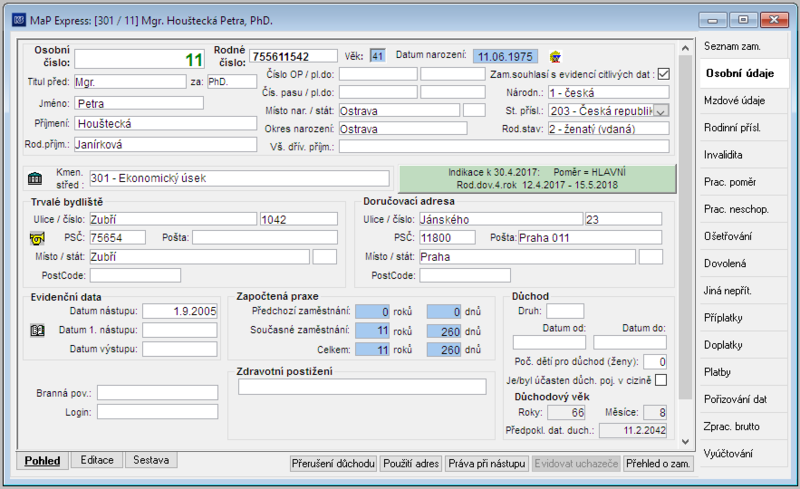Click the Důchod Druh input field
Image resolution: width=800 pixels, height=489 pixels.
(x=565, y=311)
